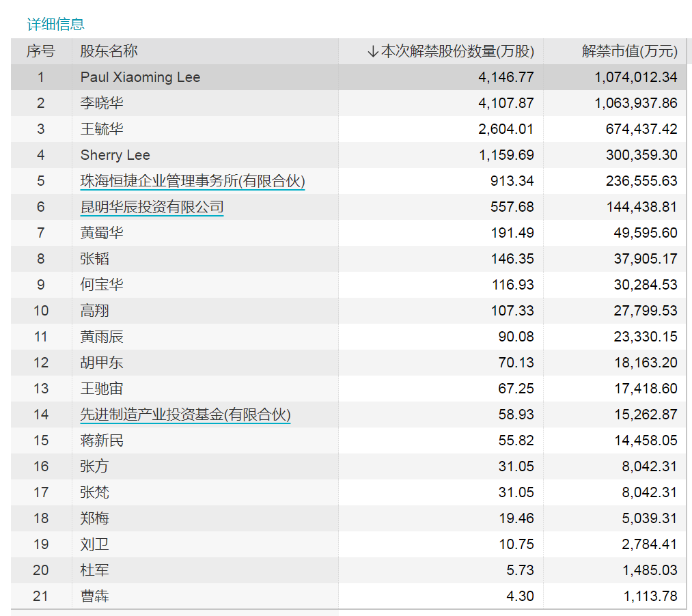This screenshot has height=616, width=692.
Task: Click share quantity 191.49
Action: click(x=512, y=233)
